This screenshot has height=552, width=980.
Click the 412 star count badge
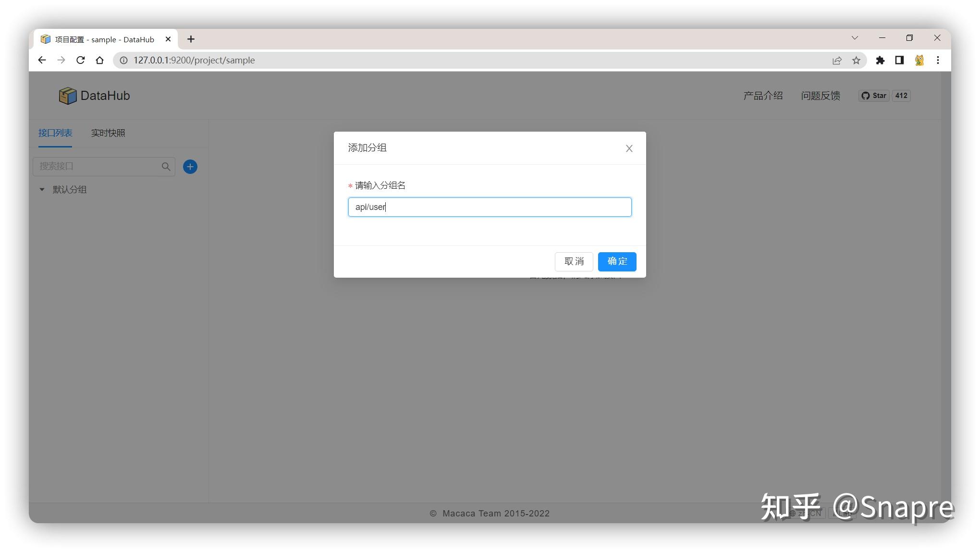pos(900,96)
